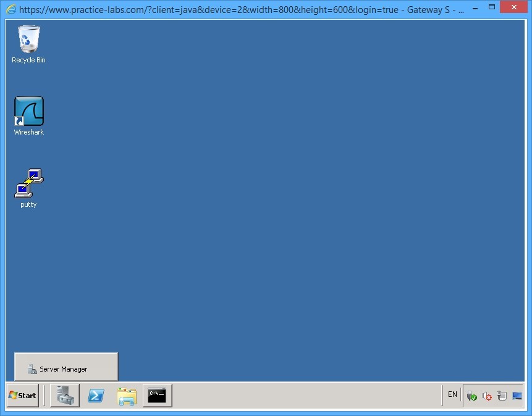Select the Wireshark icon label text
This screenshot has width=532, height=416.
[x=28, y=132]
